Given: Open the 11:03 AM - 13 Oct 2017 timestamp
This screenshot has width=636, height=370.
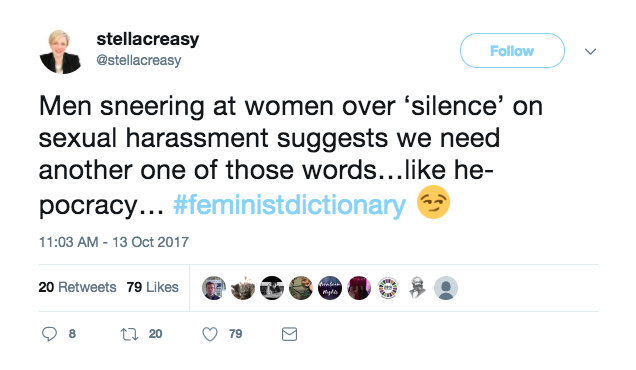Looking at the screenshot, I should coord(114,242).
